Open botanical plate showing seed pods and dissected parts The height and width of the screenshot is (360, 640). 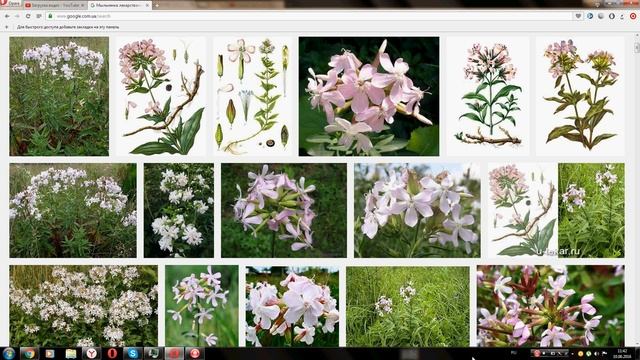252,96
